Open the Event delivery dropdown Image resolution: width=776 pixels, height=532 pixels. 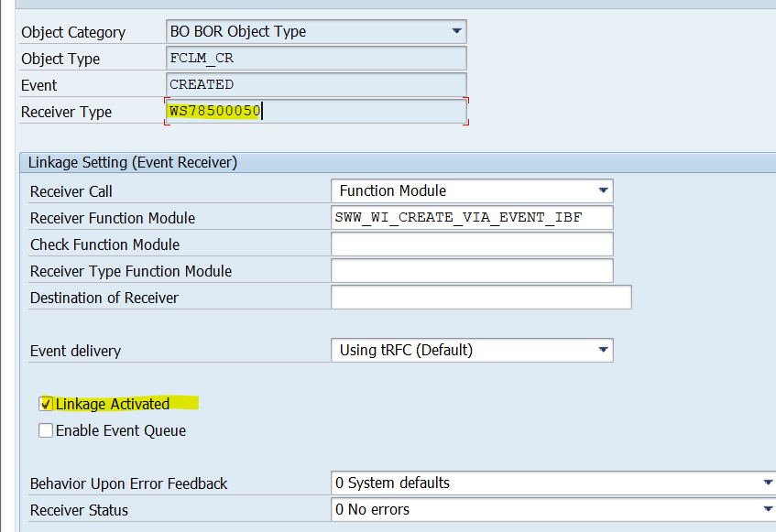(603, 350)
